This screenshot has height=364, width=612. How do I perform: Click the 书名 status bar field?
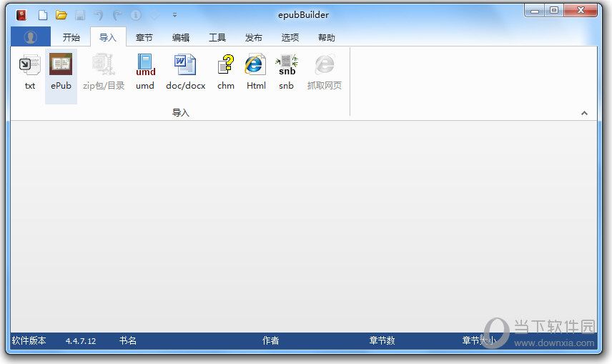[128, 340]
